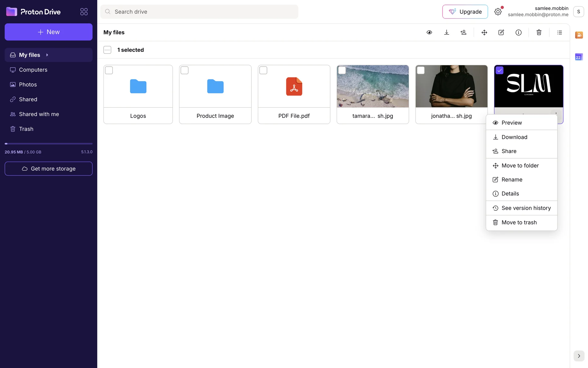Image resolution: width=588 pixels, height=368 pixels.
Task: Select Move to trash in context menu
Action: pos(519,222)
